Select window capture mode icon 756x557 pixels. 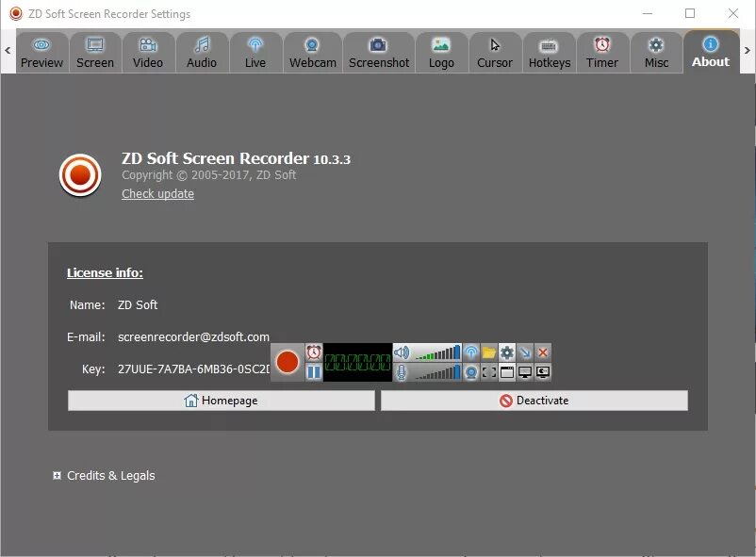tap(507, 372)
